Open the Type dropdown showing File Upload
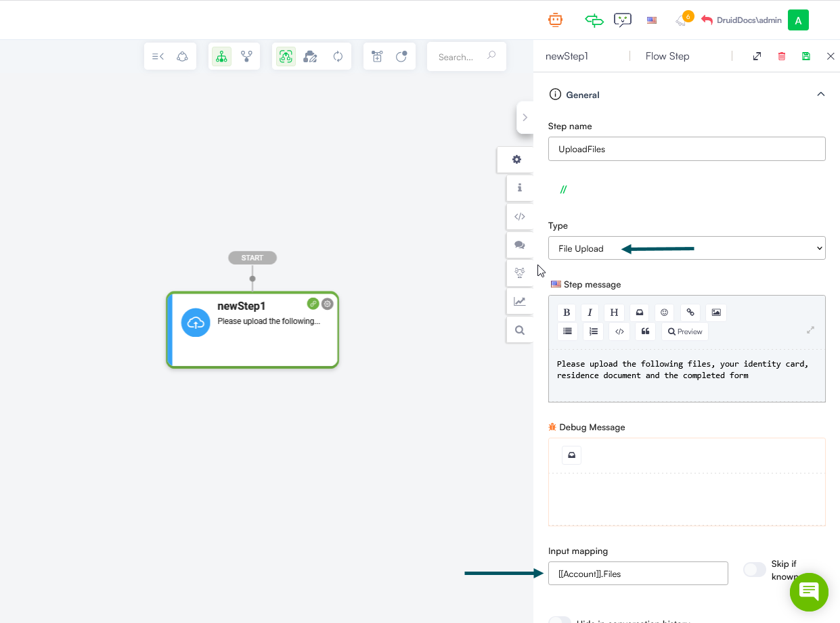The width and height of the screenshot is (840, 623). tap(686, 248)
